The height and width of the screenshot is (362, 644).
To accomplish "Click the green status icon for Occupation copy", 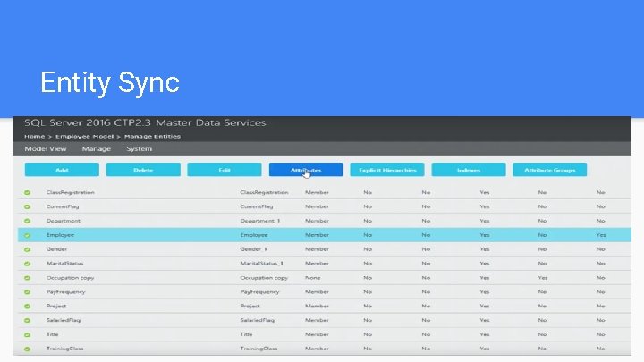I will [x=27, y=278].
